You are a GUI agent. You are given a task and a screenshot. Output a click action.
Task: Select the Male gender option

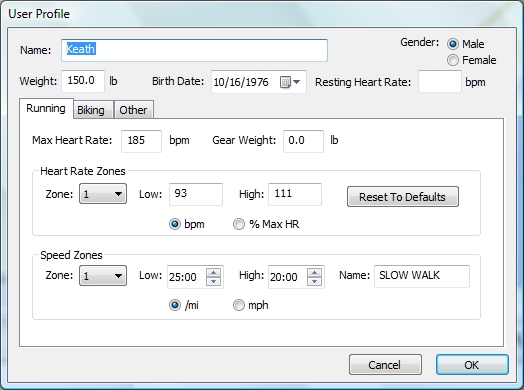[x=453, y=44]
